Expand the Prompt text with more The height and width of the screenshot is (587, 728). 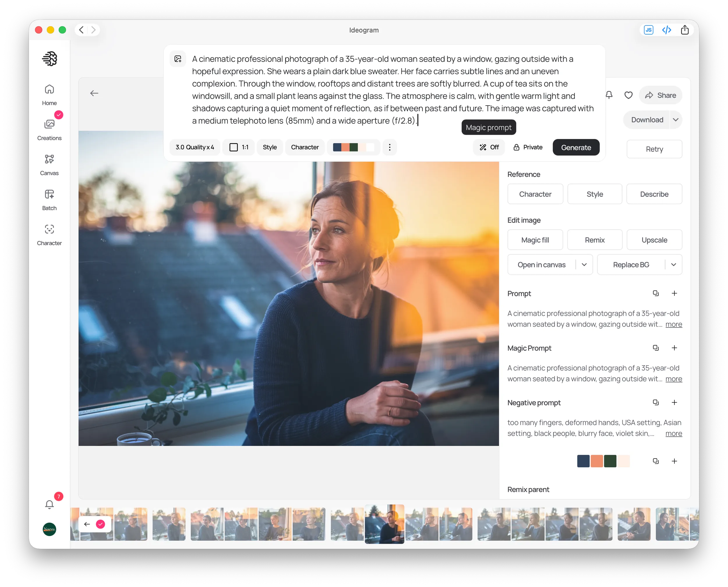pyautogui.click(x=674, y=324)
